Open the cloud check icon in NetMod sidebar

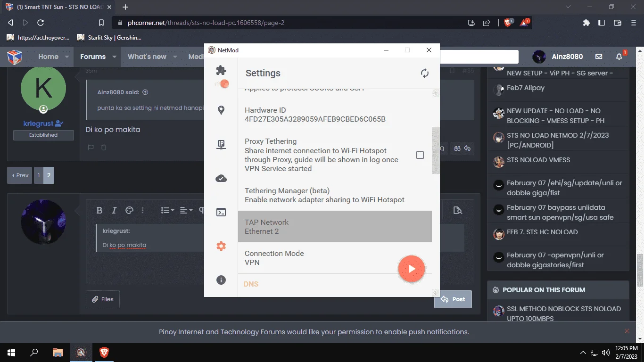tap(221, 178)
